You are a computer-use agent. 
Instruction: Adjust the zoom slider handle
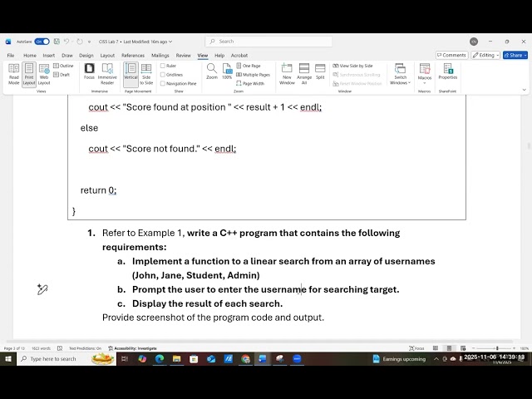(497, 348)
